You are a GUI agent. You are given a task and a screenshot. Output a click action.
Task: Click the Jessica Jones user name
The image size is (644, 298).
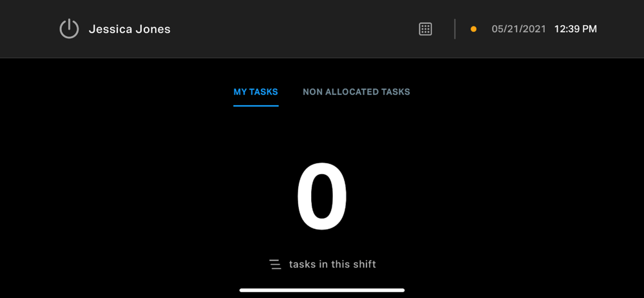pyautogui.click(x=129, y=29)
